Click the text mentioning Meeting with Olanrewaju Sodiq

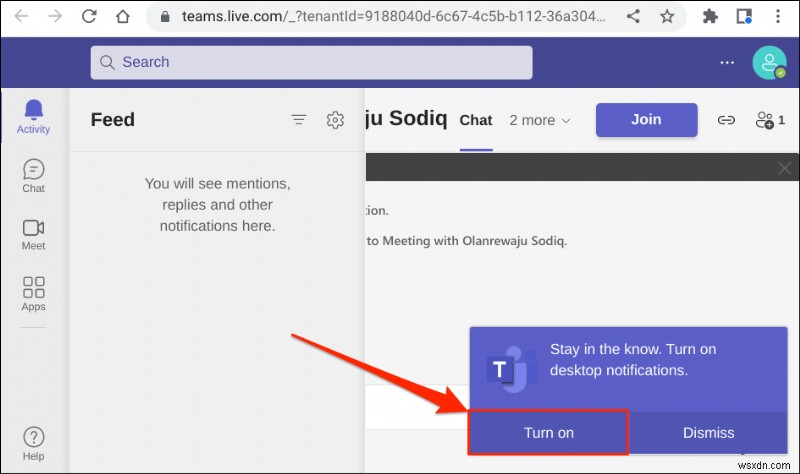467,241
